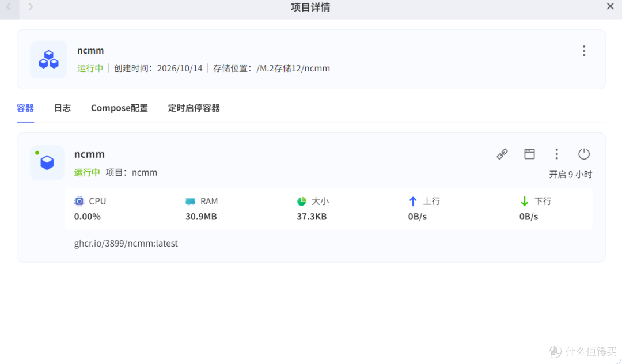The width and height of the screenshot is (622, 364).
Task: Click the size value 37.3KB
Action: click(312, 217)
